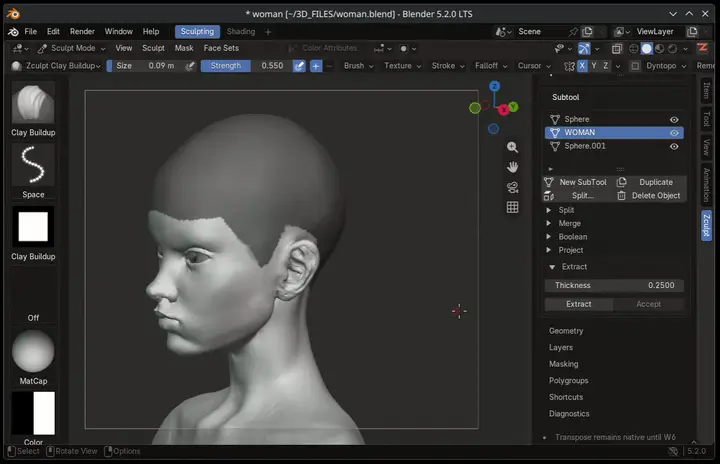Toggle strength pressure sensitivity pen icon
The width and height of the screenshot is (720, 464).
[299, 66]
